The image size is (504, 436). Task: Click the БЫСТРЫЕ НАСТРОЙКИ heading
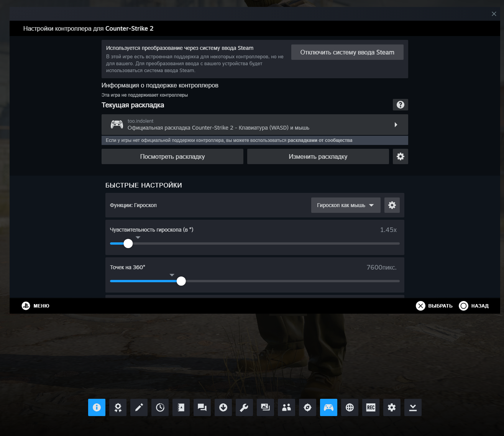[x=144, y=185]
